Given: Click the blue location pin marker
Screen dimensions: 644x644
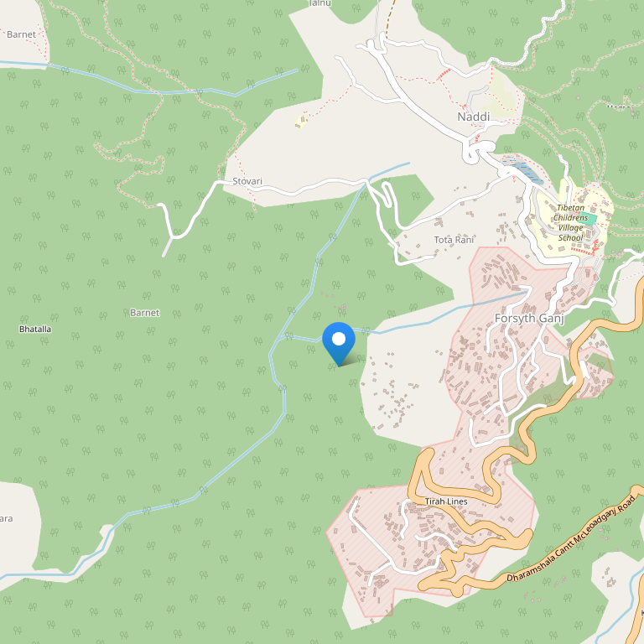Looking at the screenshot, I should point(339,344).
